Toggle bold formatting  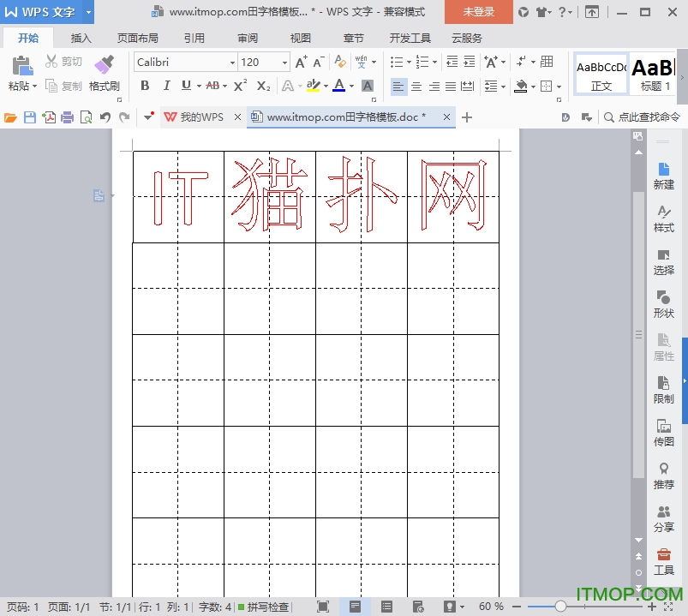tap(145, 86)
